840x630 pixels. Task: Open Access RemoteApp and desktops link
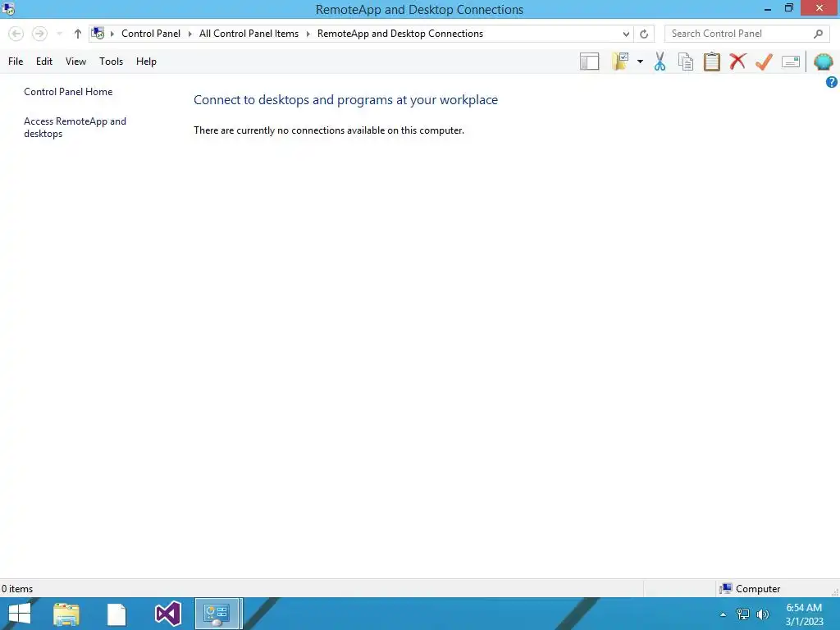75,127
